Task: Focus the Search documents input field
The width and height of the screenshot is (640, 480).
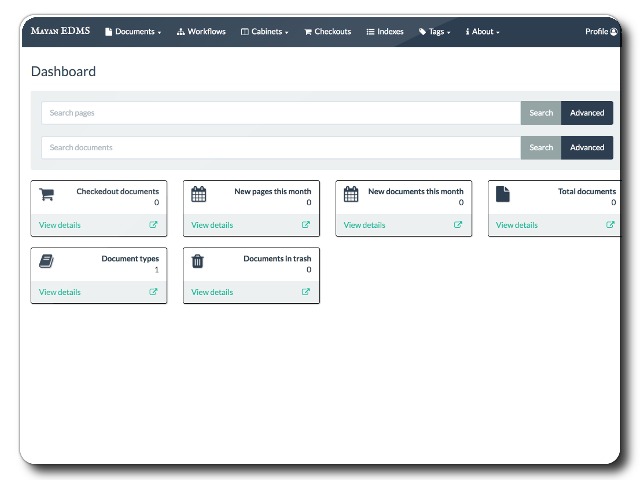Action: (x=280, y=147)
